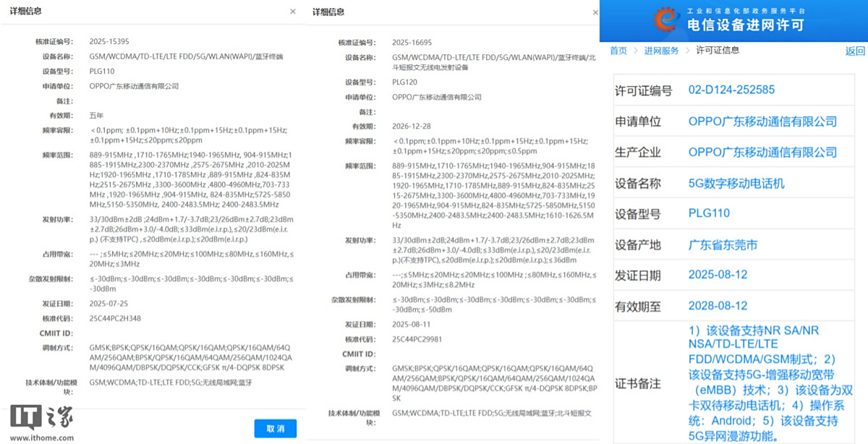This screenshot has height=444, width=868.
Task: Click the 许可证信息 breadcrumb item
Action: pos(718,51)
